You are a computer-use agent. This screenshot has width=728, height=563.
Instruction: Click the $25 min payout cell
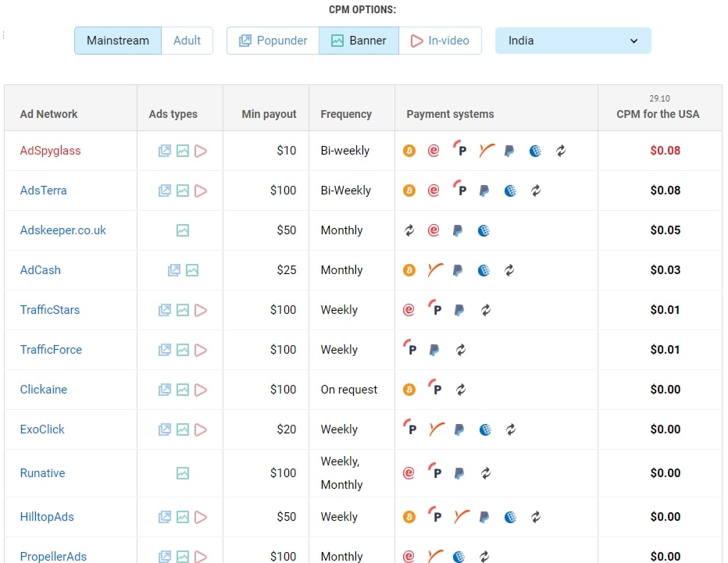tap(287, 270)
